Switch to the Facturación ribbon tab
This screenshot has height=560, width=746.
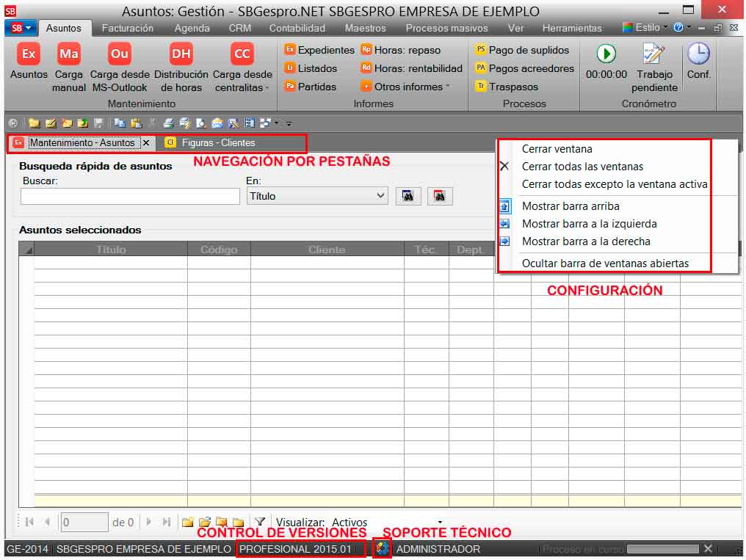[x=128, y=28]
